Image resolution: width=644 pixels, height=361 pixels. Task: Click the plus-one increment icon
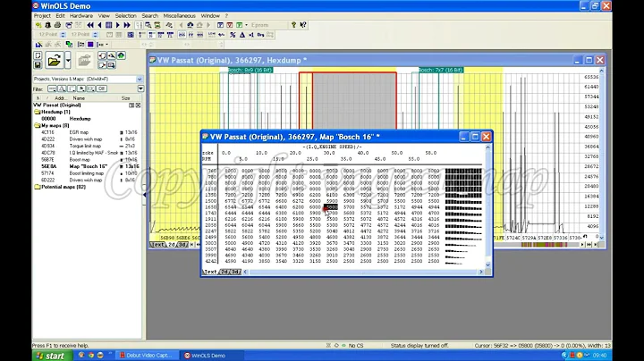point(251,35)
